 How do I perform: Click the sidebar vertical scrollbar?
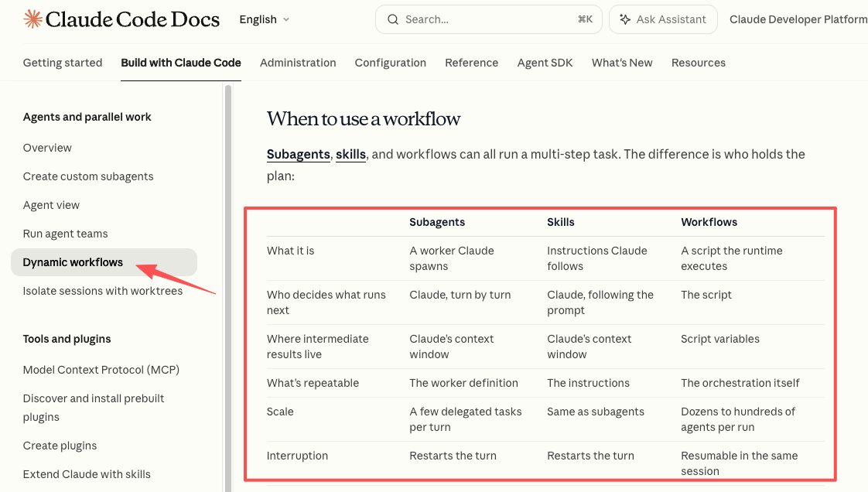tap(228, 288)
